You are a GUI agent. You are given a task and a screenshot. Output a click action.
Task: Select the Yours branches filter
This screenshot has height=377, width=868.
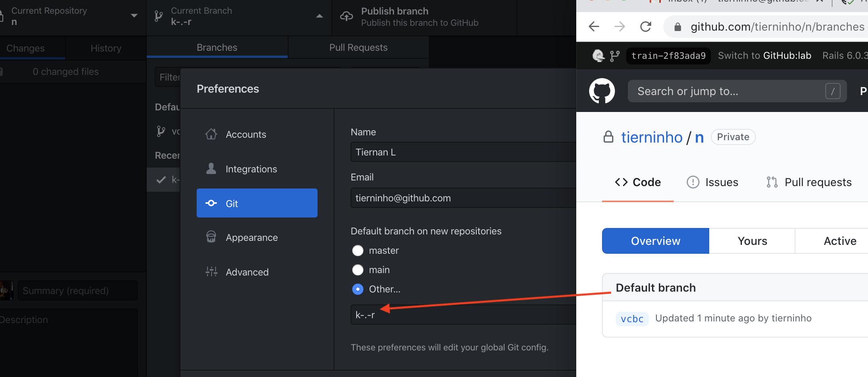tap(752, 241)
